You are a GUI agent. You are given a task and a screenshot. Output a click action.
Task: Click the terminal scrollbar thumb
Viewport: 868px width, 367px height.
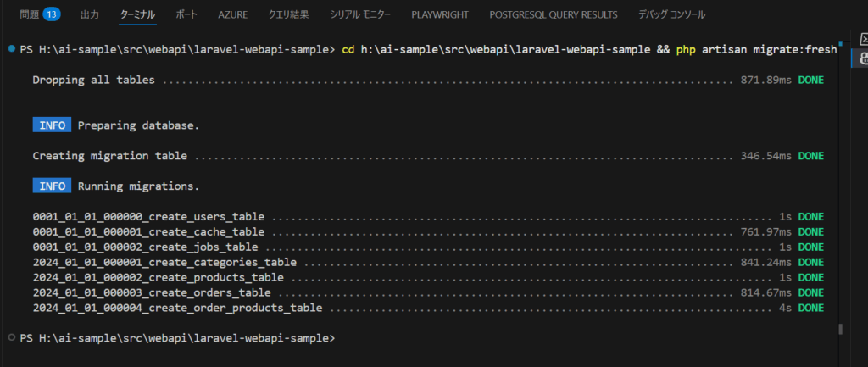tap(840, 329)
